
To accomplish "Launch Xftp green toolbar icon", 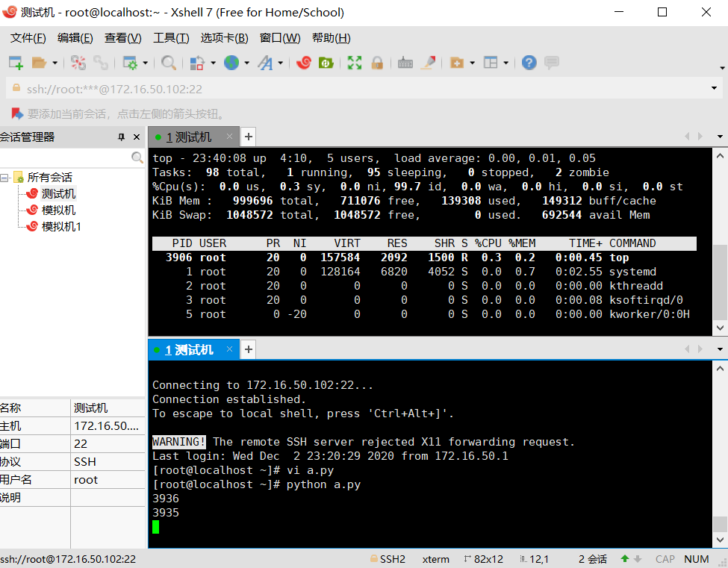I will coord(326,63).
